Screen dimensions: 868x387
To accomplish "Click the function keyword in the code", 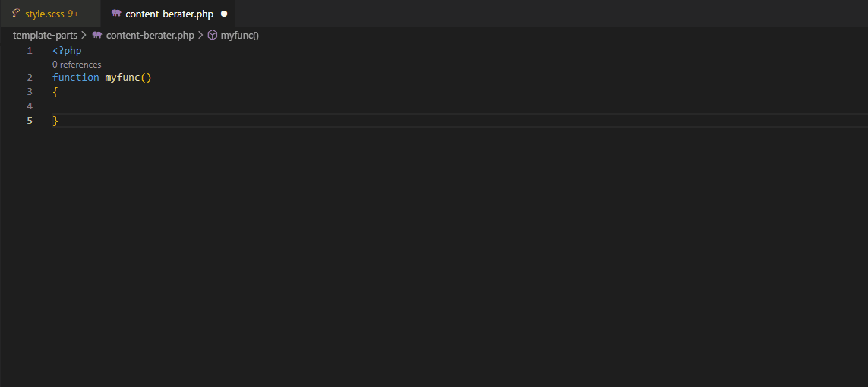I will click(x=75, y=78).
